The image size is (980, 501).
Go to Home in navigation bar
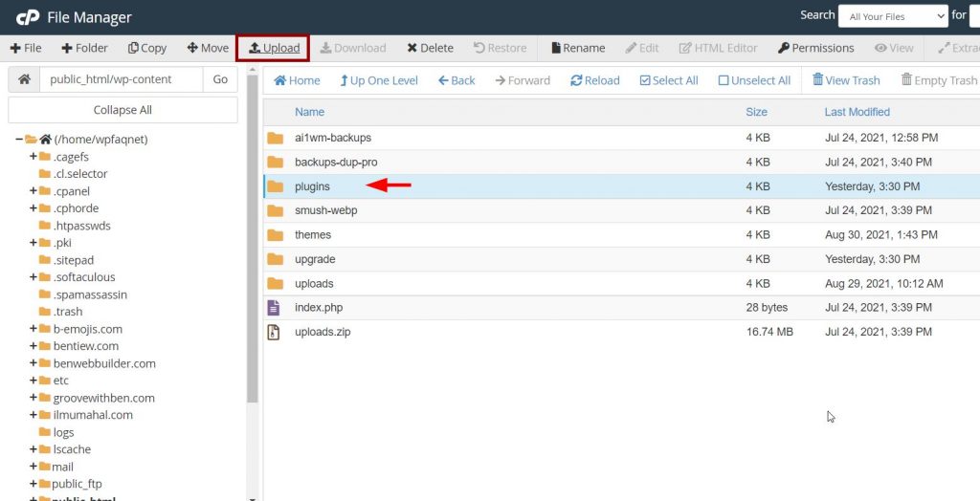coord(297,80)
